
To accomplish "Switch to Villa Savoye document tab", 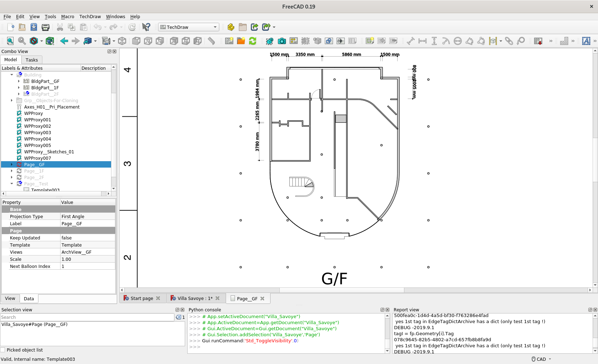I will 195,298.
